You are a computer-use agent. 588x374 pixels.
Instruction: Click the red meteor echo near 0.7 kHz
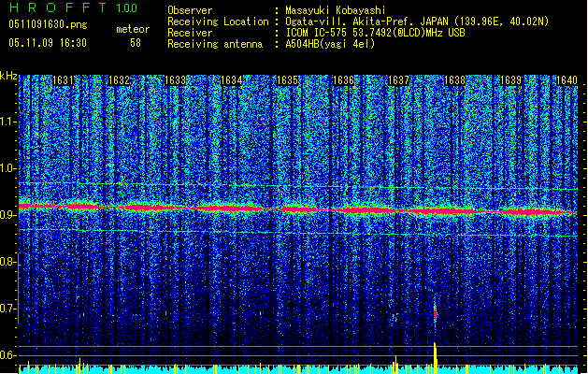tap(435, 315)
